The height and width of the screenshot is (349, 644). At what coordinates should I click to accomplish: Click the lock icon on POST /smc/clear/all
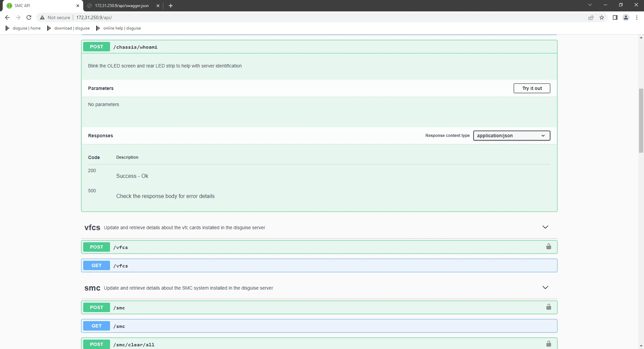point(549,344)
